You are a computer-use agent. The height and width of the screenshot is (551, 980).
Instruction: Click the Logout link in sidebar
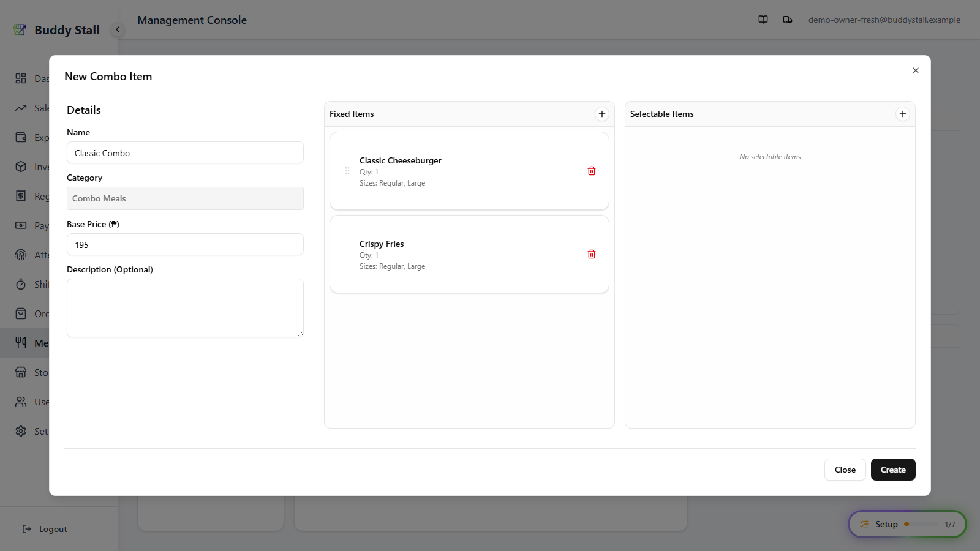click(45, 529)
